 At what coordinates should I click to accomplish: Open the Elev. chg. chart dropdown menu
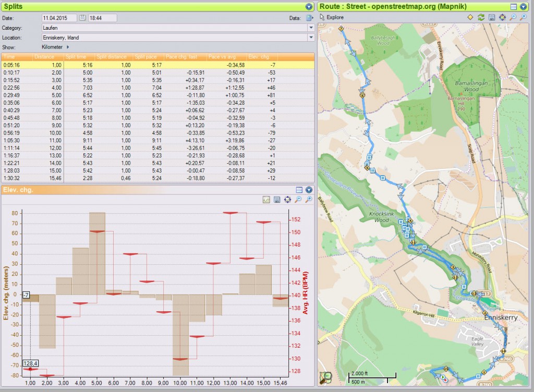pos(309,190)
